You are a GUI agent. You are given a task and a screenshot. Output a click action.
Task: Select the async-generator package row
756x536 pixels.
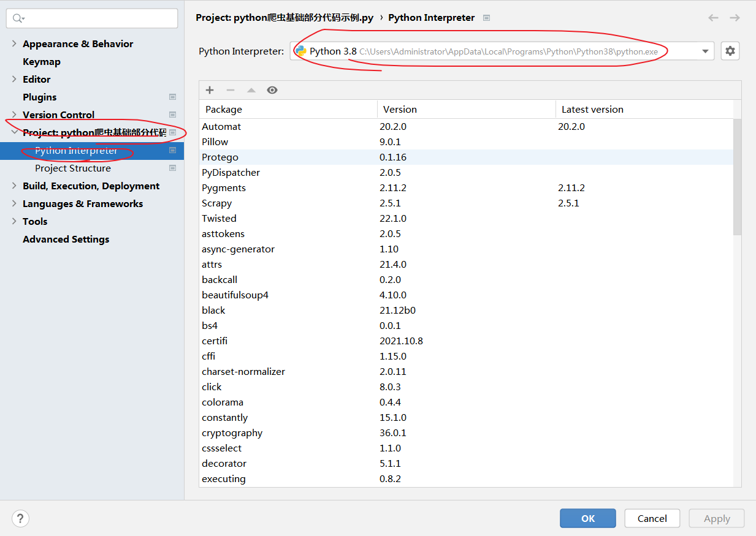point(466,249)
